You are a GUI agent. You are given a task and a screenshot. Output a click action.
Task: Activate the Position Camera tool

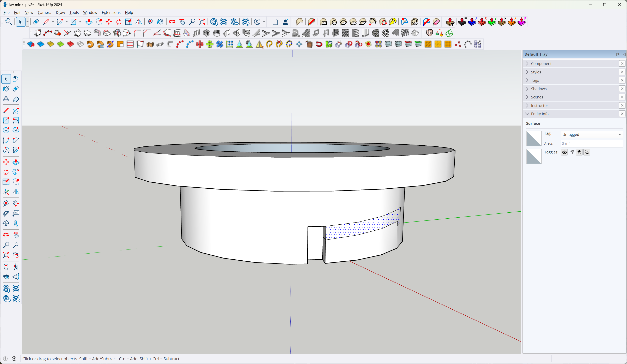(6, 267)
